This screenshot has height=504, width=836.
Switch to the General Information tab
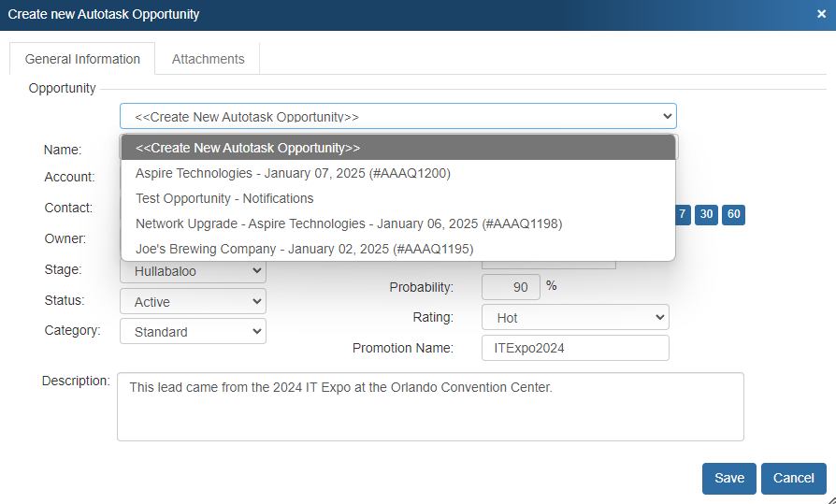[82, 59]
